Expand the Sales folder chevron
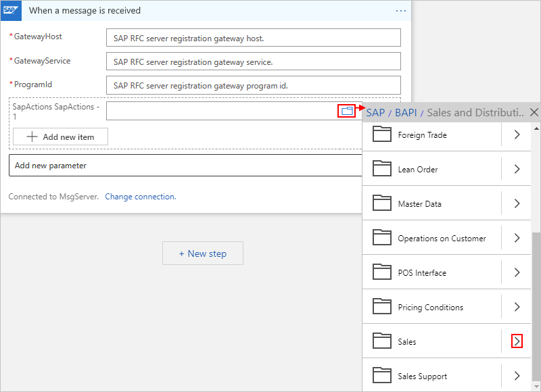Image resolution: width=541 pixels, height=392 pixels. (x=517, y=342)
